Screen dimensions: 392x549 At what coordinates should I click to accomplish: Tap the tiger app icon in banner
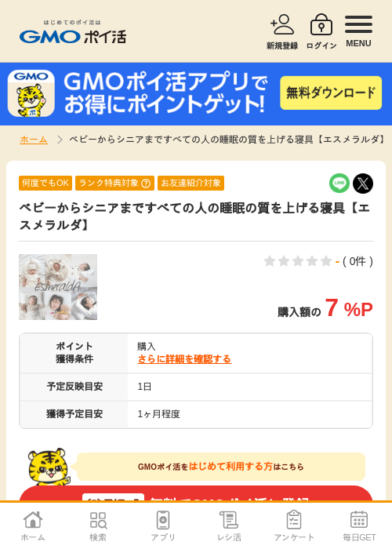pyautogui.click(x=31, y=93)
